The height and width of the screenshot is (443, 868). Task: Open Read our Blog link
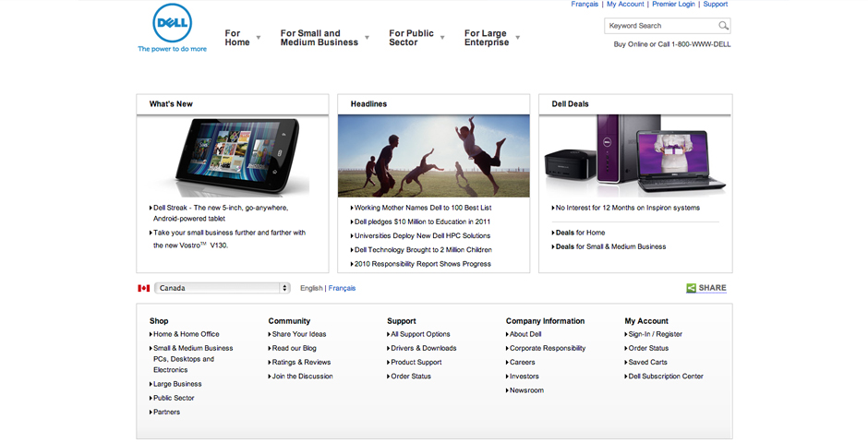click(x=294, y=349)
